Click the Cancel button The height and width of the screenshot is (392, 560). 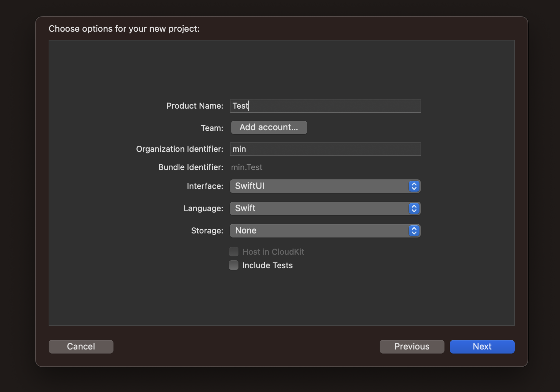(x=81, y=347)
